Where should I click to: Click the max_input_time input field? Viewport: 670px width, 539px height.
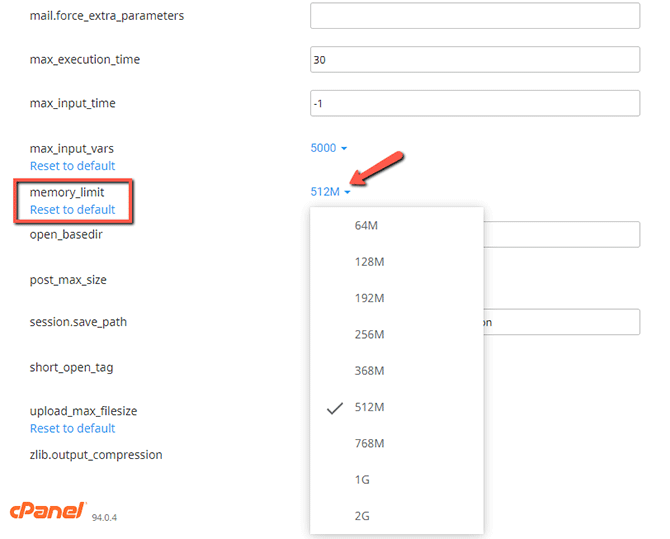tap(474, 104)
